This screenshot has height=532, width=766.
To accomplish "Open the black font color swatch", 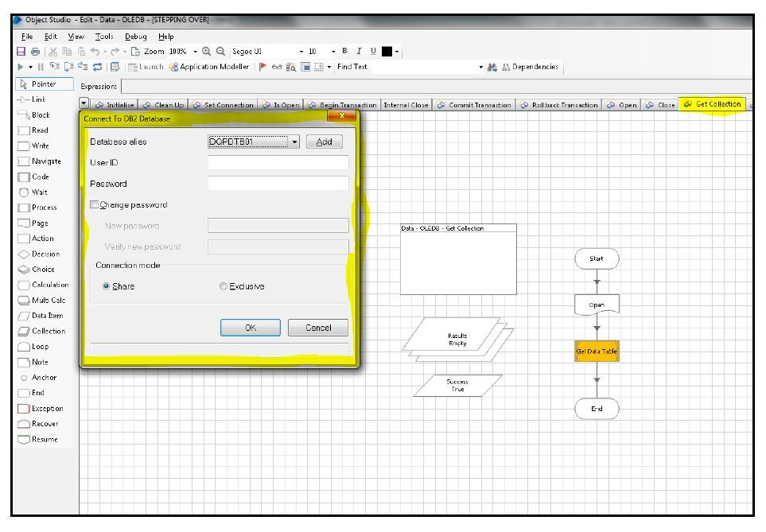I will click(x=388, y=52).
